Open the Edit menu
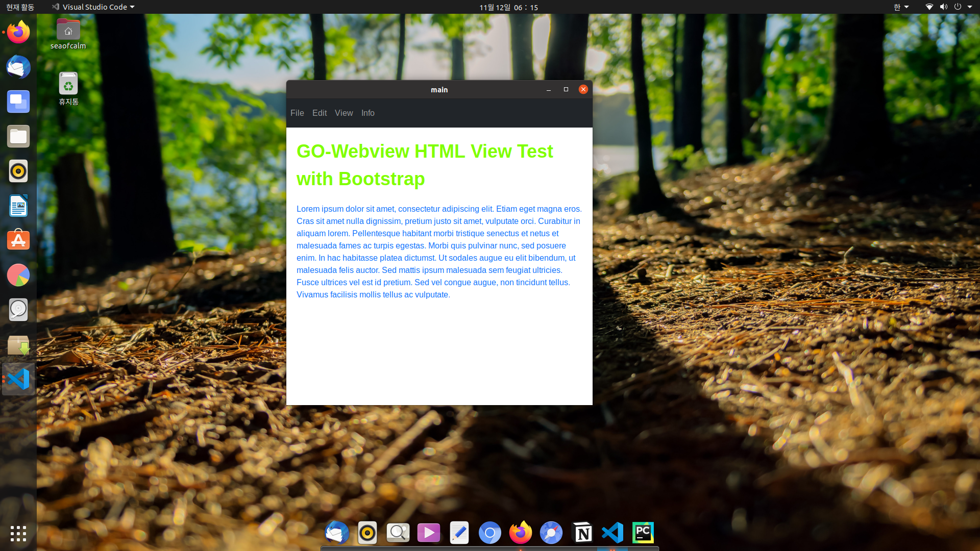 click(x=320, y=113)
